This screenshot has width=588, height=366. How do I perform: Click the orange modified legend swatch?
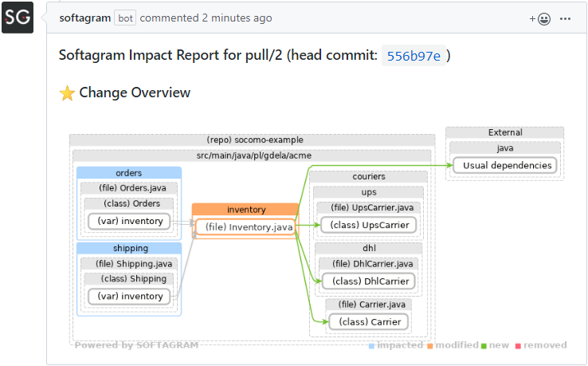click(x=429, y=346)
